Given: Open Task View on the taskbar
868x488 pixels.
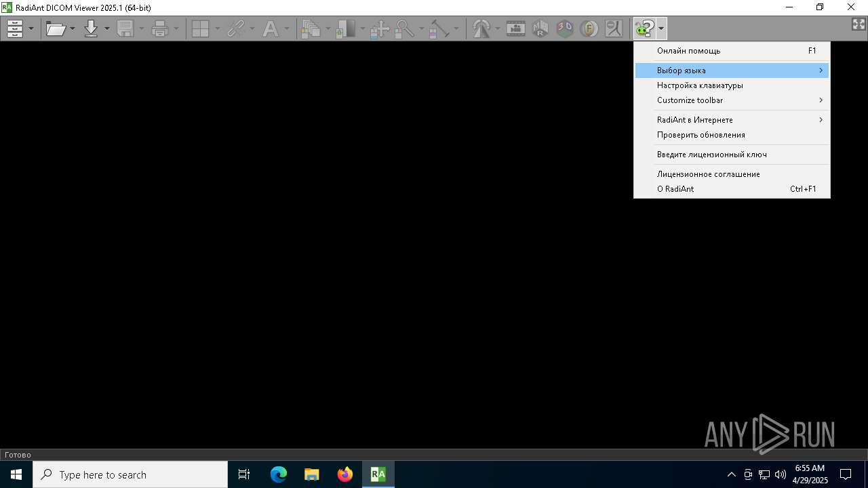Looking at the screenshot, I should [244, 474].
